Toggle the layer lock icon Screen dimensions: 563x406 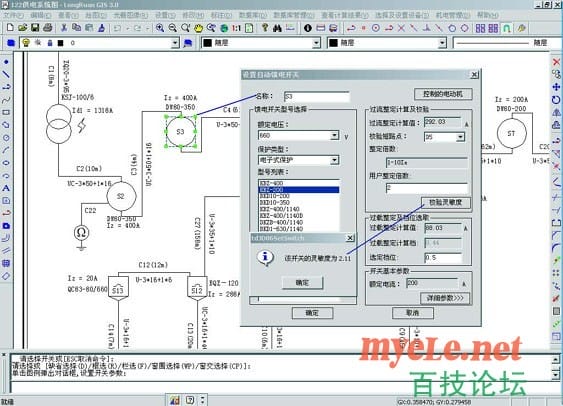click(50, 43)
